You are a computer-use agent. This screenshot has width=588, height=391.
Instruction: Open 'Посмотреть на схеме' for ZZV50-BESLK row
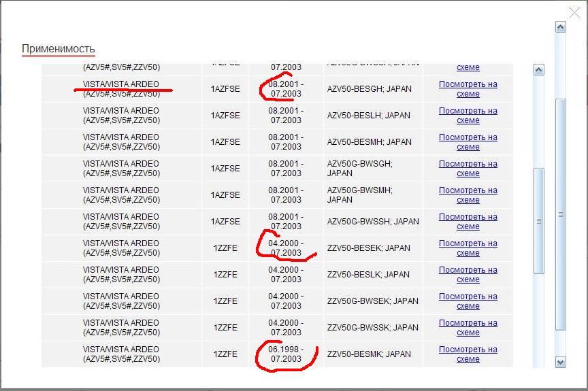click(x=468, y=275)
